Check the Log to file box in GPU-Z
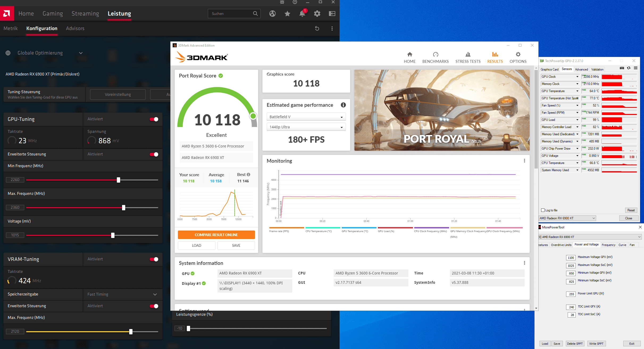The width and height of the screenshot is (644, 349). (x=543, y=210)
